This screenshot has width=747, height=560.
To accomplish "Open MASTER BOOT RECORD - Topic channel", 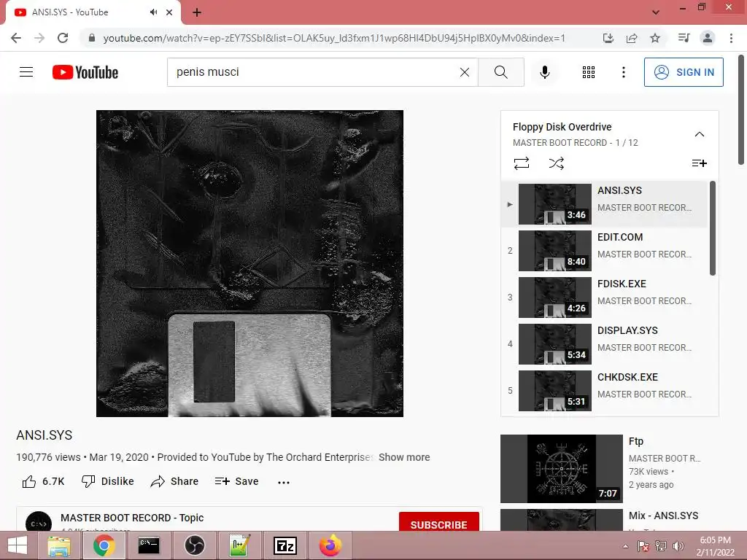I will [132, 518].
